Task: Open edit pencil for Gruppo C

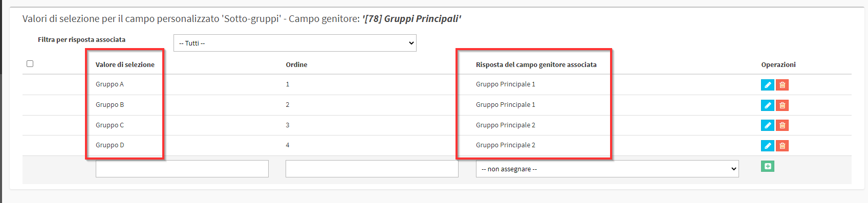Action: [767, 125]
